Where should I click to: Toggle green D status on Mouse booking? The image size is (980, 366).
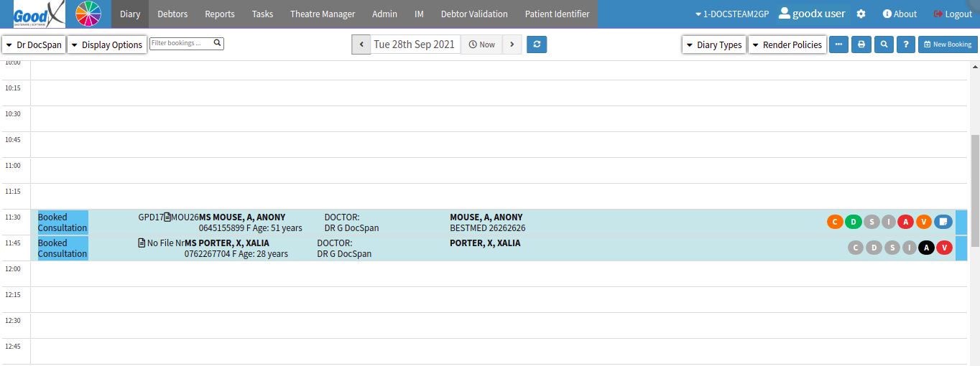[854, 222]
